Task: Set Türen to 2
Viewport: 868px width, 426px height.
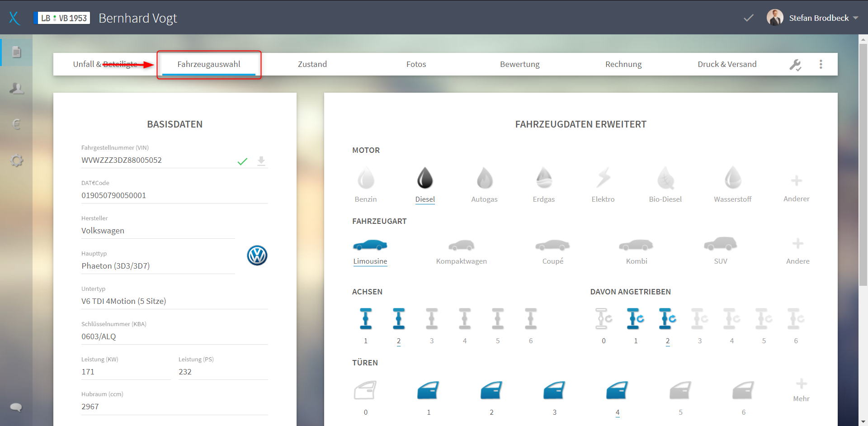Action: 491,398
